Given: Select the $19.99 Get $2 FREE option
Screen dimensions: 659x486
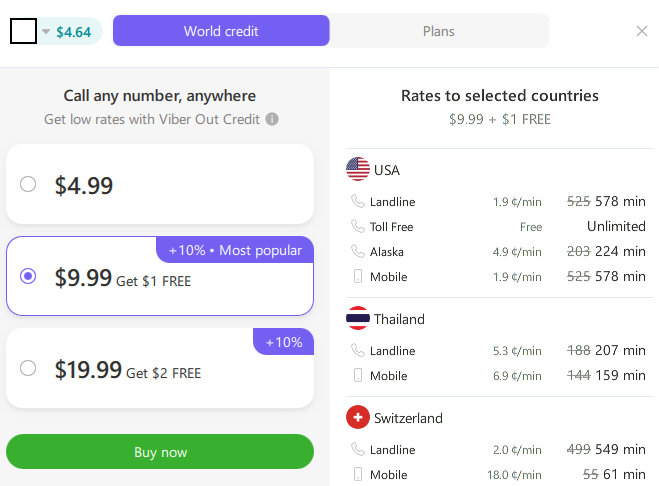Looking at the screenshot, I should [28, 368].
